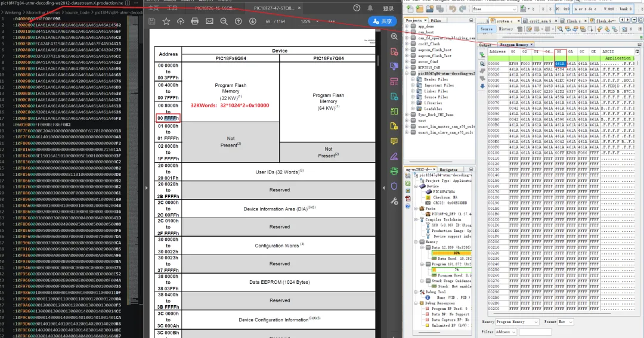The height and width of the screenshot is (338, 644).
Task: Open the configuration dropdown showing free
Action: 494,8
